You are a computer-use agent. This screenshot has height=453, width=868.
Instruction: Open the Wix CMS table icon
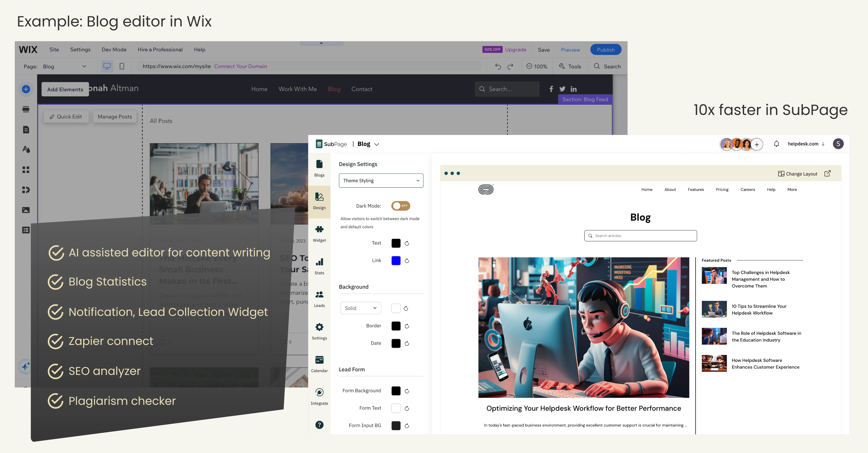click(26, 230)
